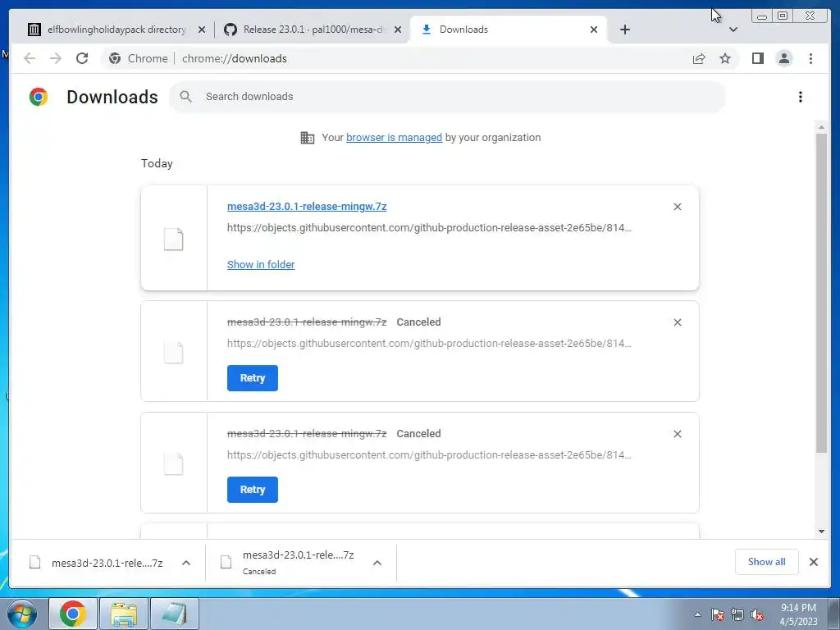840x630 pixels.
Task: Open the Windows Start menu
Action: pos(22,614)
